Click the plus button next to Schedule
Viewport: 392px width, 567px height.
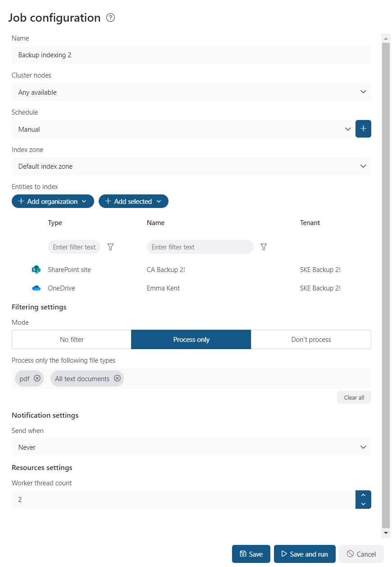(x=363, y=129)
